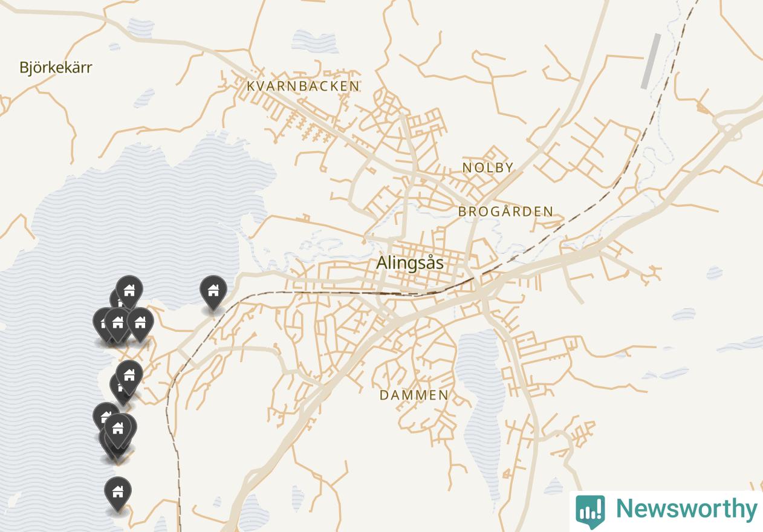Click the DAMMEN district label

click(414, 395)
